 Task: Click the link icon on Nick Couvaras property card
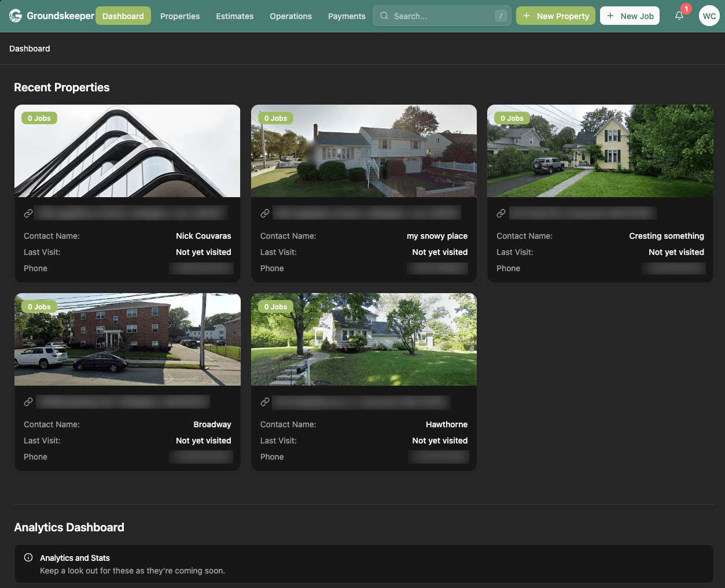pyautogui.click(x=28, y=213)
